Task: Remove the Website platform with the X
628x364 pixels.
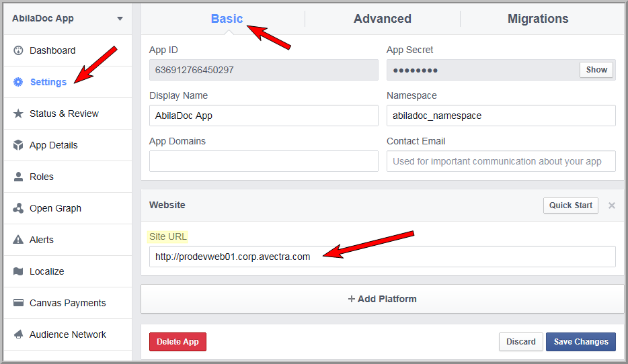Action: 612,206
